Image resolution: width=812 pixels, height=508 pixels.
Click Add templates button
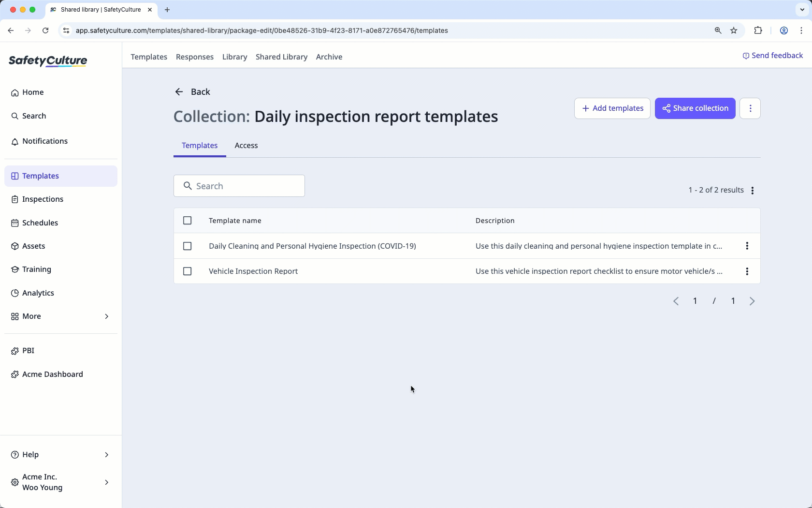[x=612, y=108]
